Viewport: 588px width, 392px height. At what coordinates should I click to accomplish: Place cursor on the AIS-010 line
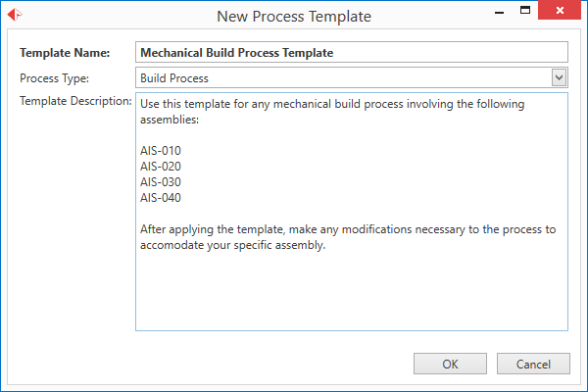coord(162,151)
